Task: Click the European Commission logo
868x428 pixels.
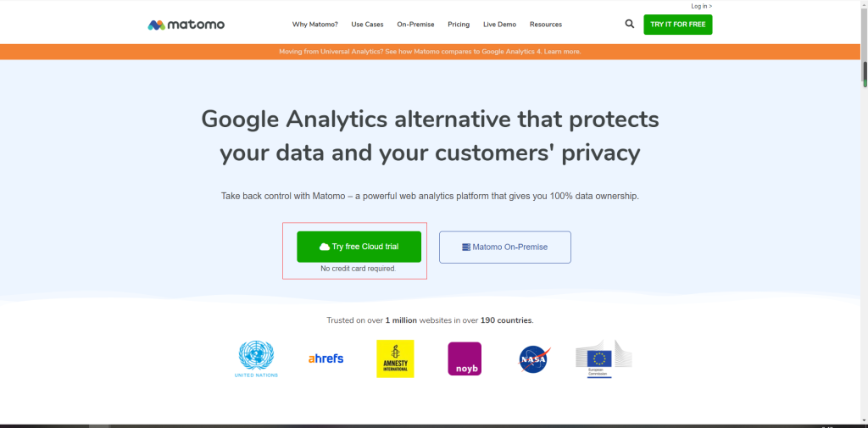Action: point(604,359)
